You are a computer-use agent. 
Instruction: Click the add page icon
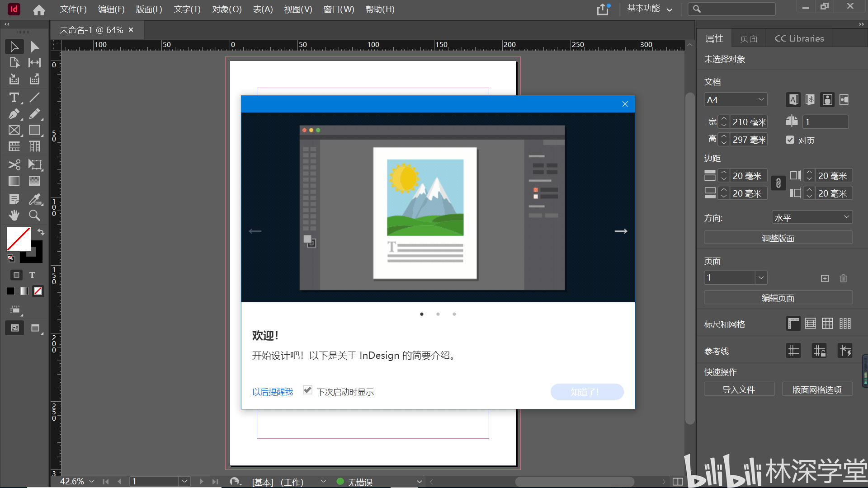click(x=825, y=278)
